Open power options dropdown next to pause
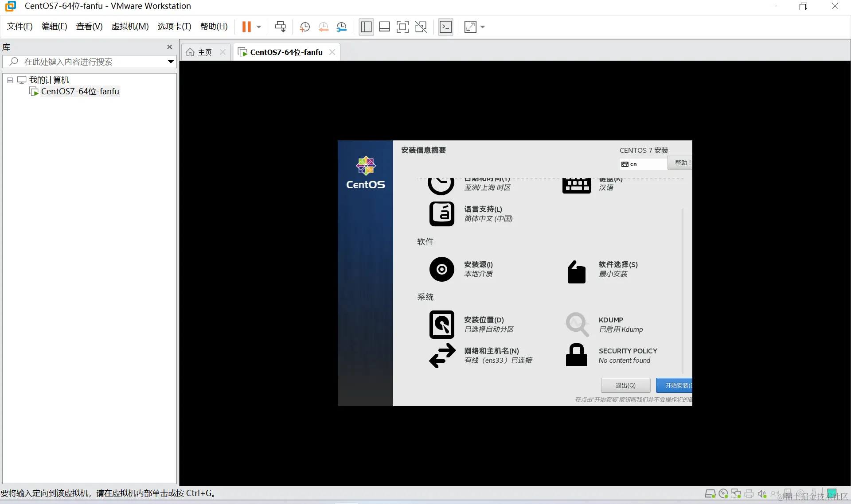The width and height of the screenshot is (851, 504). click(259, 27)
